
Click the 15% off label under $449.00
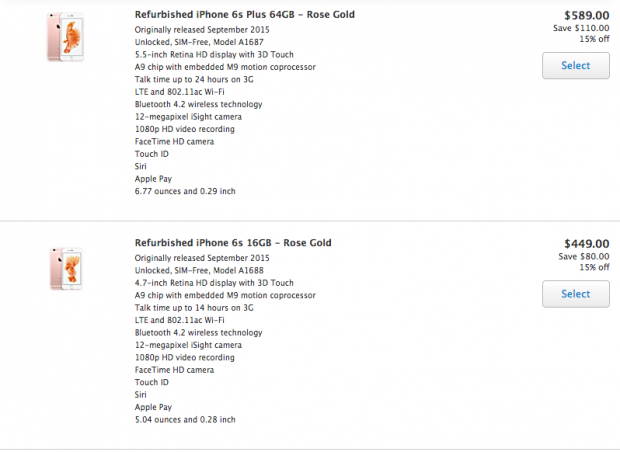(594, 267)
